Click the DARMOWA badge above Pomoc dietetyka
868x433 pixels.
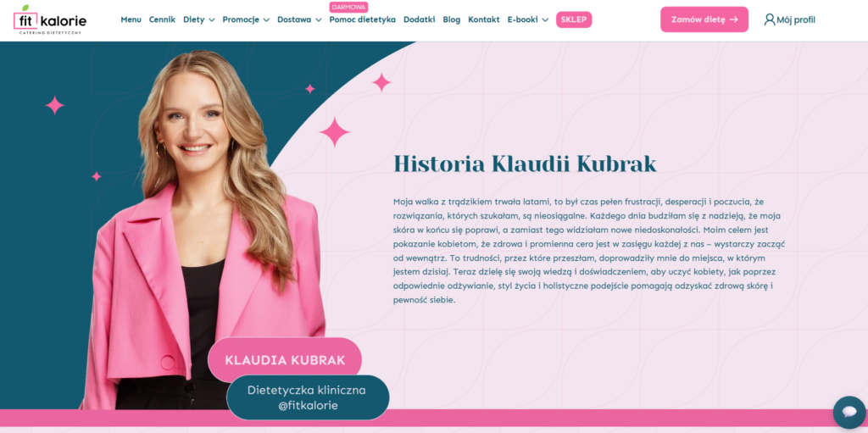[348, 7]
